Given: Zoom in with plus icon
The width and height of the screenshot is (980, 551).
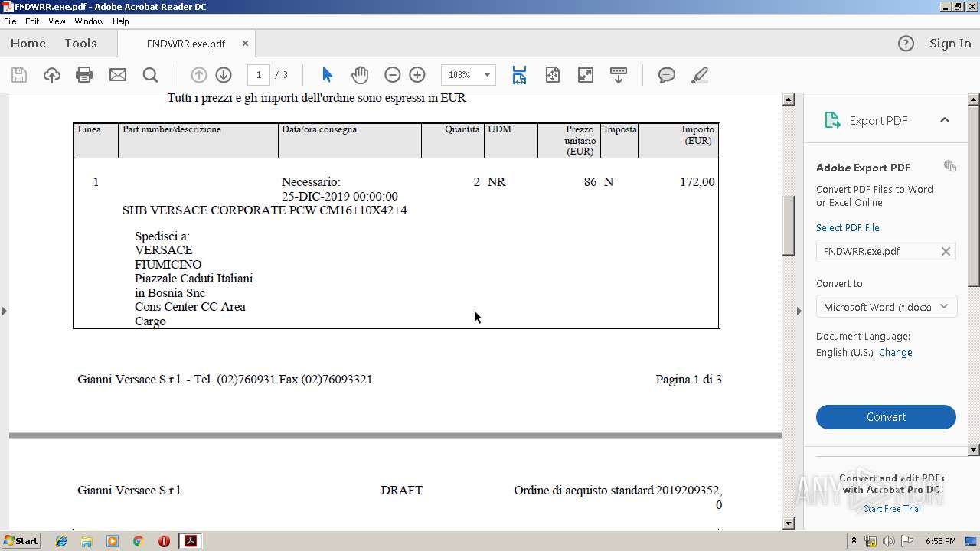Looking at the screenshot, I should (x=417, y=75).
